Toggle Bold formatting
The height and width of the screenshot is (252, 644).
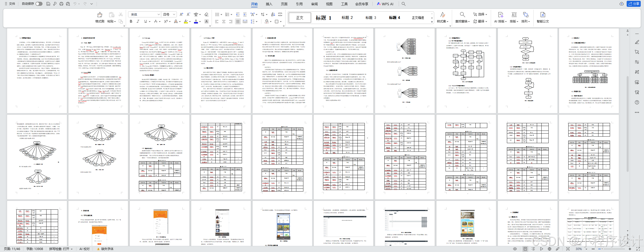131,21
